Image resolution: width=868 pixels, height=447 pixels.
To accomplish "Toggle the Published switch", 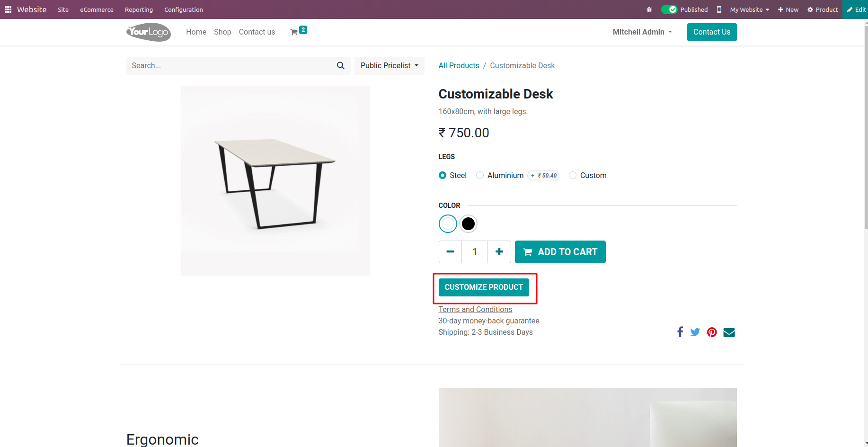I will point(669,9).
